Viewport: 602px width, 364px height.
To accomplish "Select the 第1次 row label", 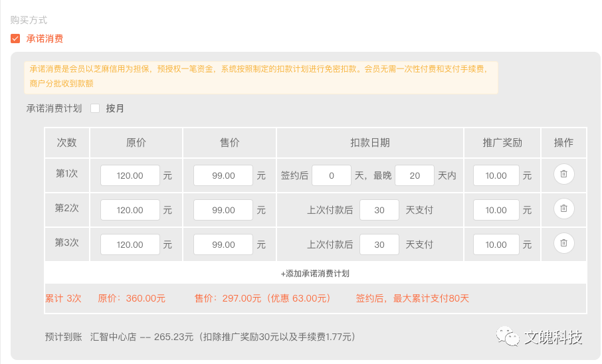I will point(67,173).
